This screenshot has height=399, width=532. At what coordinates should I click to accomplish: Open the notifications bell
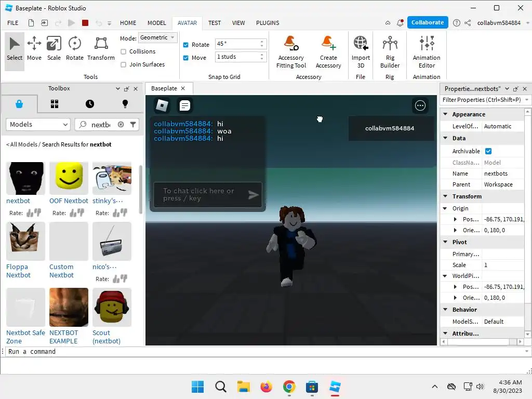point(401,23)
